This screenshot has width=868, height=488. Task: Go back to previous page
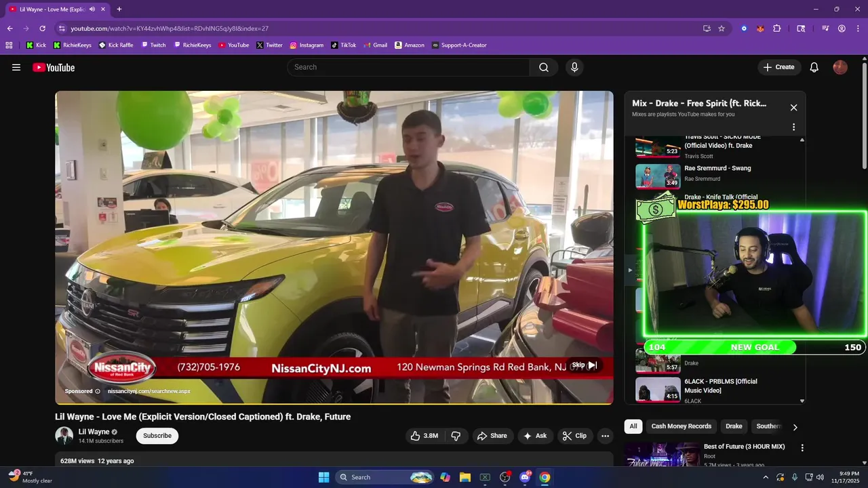(10, 28)
